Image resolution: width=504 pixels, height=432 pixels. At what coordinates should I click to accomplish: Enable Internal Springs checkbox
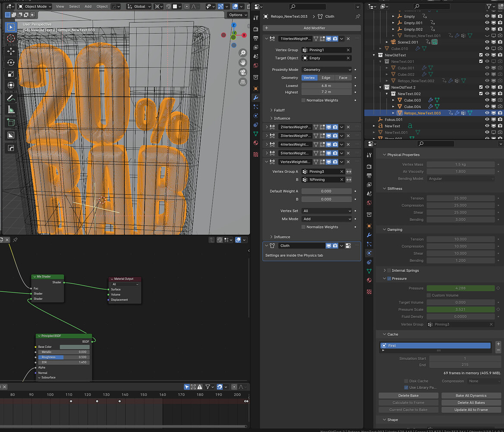pyautogui.click(x=389, y=270)
